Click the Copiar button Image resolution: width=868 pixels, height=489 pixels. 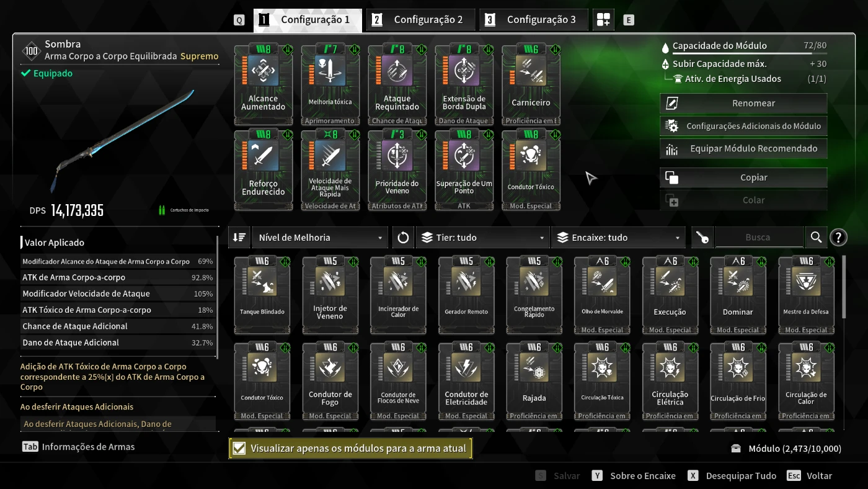pyautogui.click(x=743, y=177)
